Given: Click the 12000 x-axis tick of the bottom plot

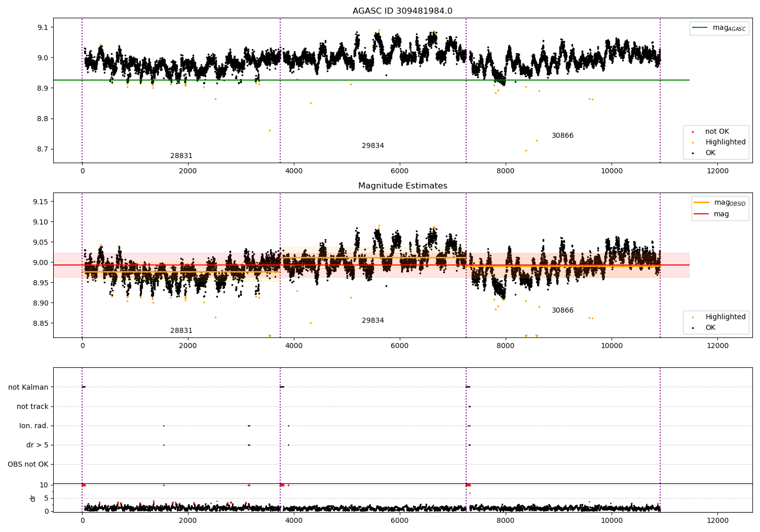Looking at the screenshot, I should click(x=717, y=521).
